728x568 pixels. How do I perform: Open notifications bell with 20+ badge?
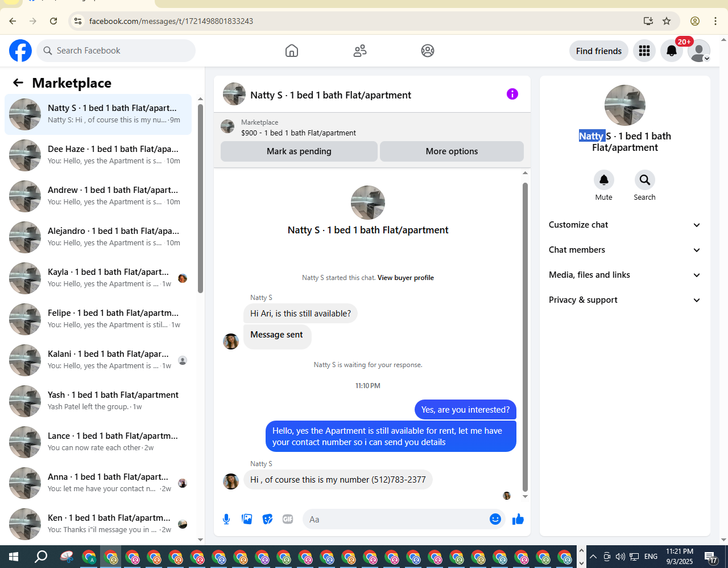pos(672,51)
